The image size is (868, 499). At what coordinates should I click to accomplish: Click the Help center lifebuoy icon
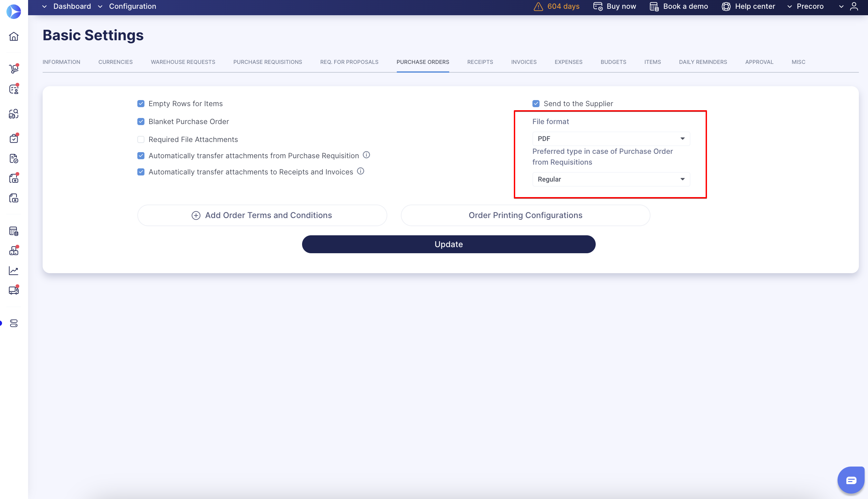coord(726,6)
